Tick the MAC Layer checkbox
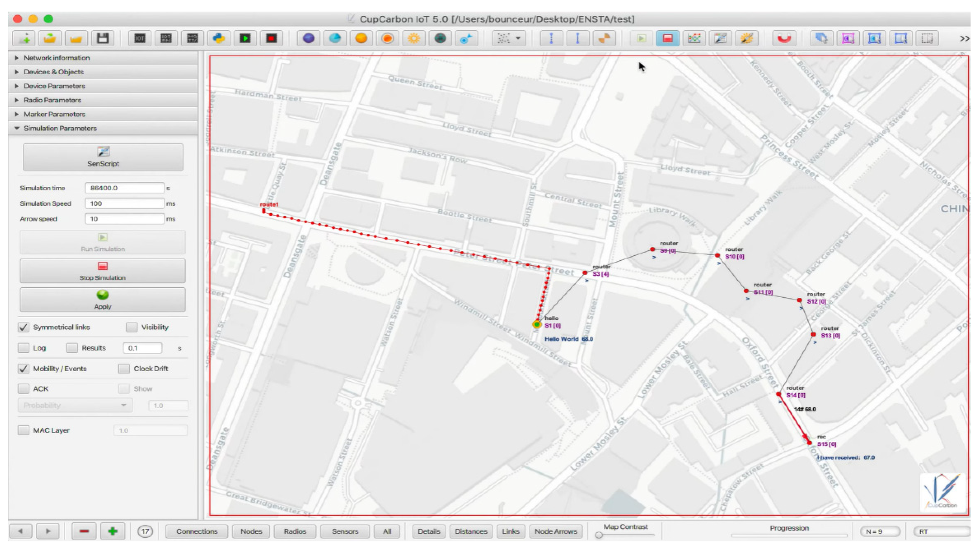Image resolution: width=980 pixels, height=556 pixels. (x=24, y=430)
